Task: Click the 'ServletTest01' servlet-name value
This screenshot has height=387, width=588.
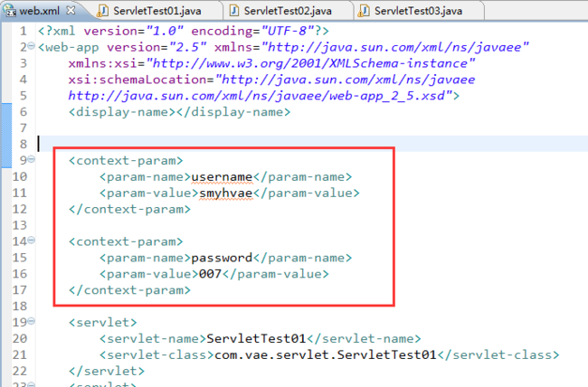Action: click(x=257, y=338)
